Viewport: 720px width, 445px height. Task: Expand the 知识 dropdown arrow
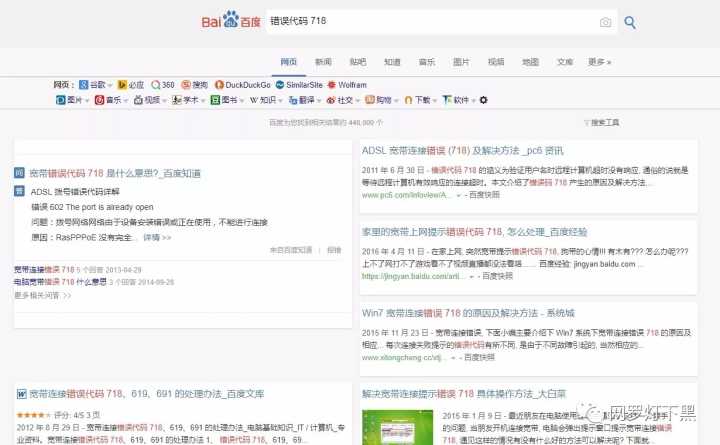click(280, 100)
